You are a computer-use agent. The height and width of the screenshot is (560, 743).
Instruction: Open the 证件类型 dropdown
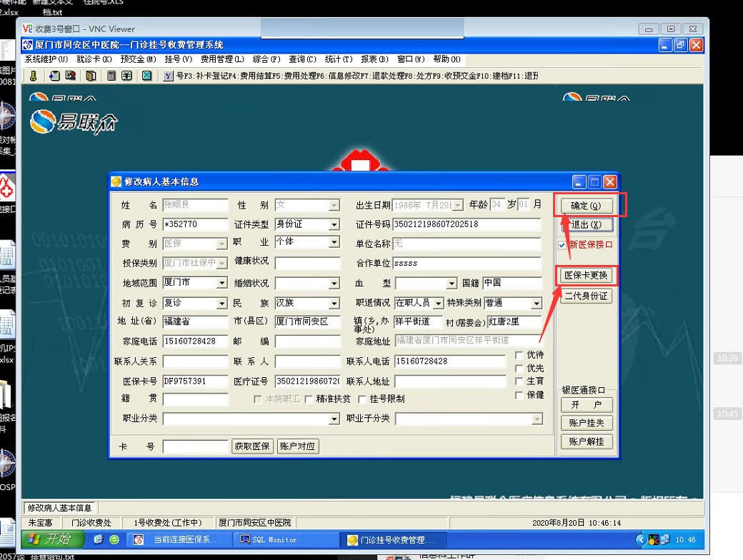334,224
